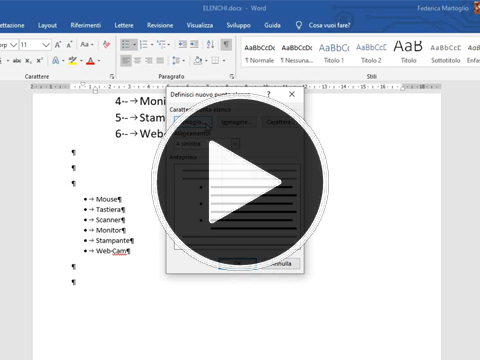Justify the paragraph text

[x=160, y=61]
